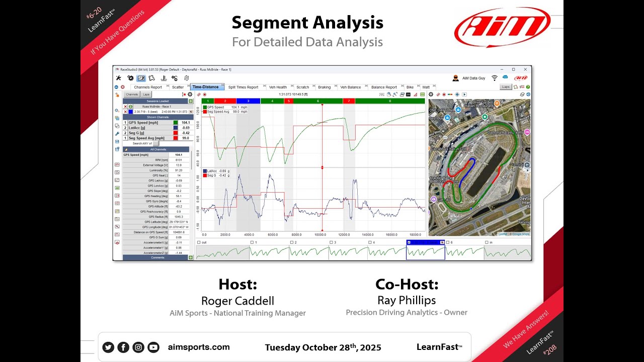The height and width of the screenshot is (362, 644).
Task: Select the 'GPS Altitude [ft]' channel row
Action: (x=157, y=206)
